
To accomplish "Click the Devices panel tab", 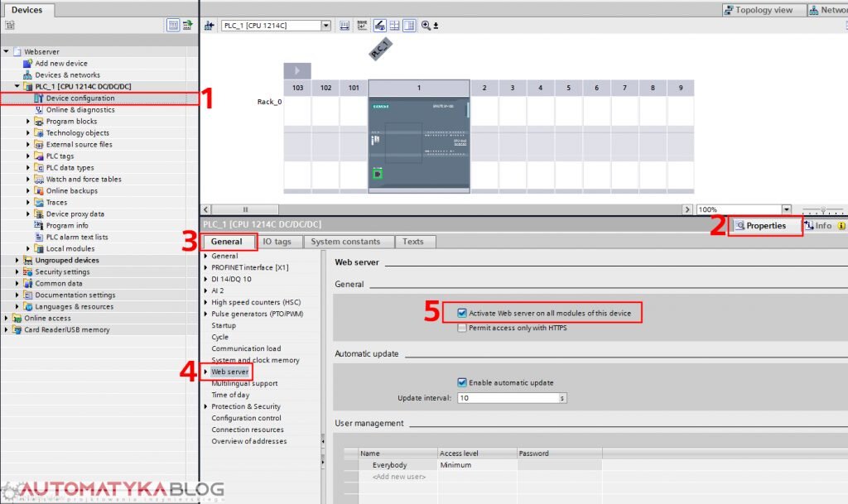I will (27, 10).
